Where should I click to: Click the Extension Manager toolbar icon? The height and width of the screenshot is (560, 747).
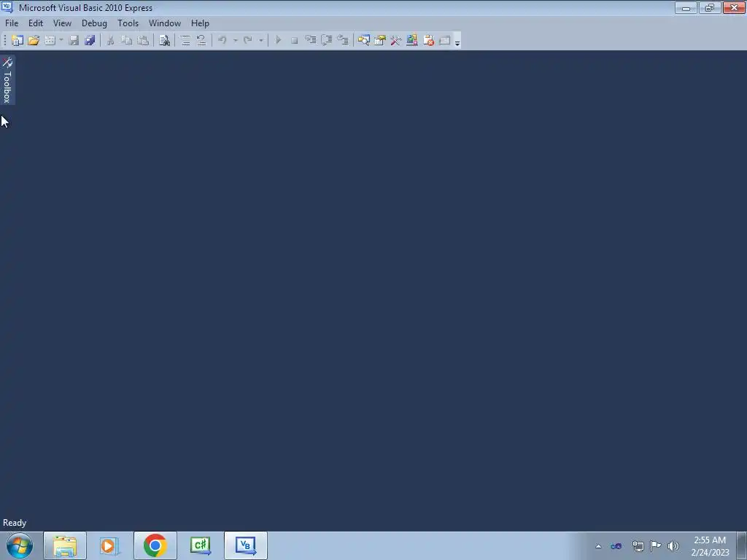(412, 41)
